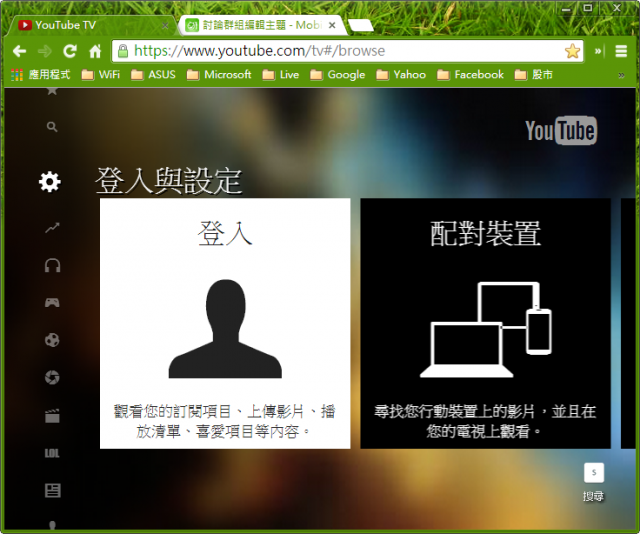
Task: Open the LOL comedy category
Action: [x=52, y=453]
